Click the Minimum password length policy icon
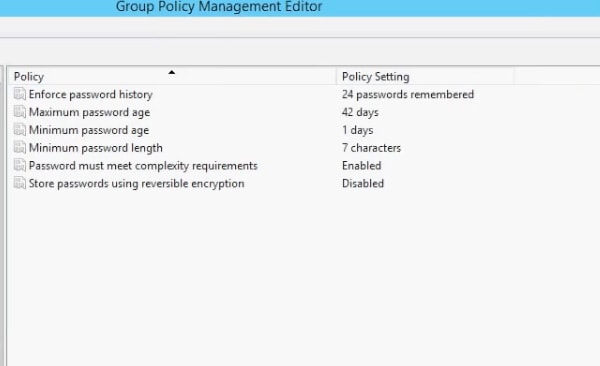Screen dimensions: 600x366 [20, 148]
